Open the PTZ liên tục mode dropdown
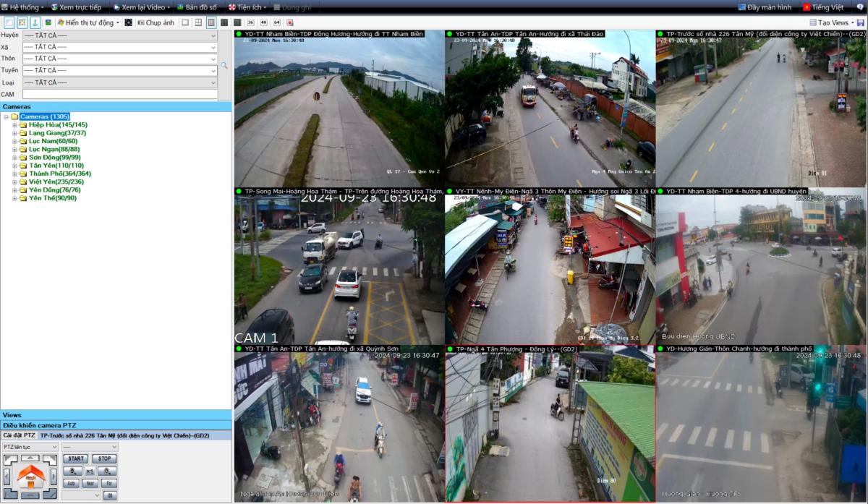The height and width of the screenshot is (504, 868). pyautogui.click(x=30, y=447)
